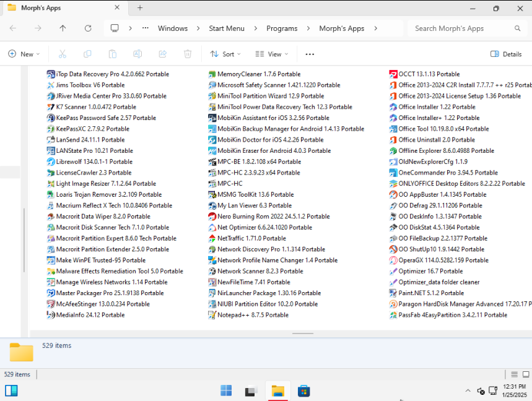The width and height of the screenshot is (532, 401).
Task: Click the This PC monitor icon in address bar
Action: click(x=115, y=28)
